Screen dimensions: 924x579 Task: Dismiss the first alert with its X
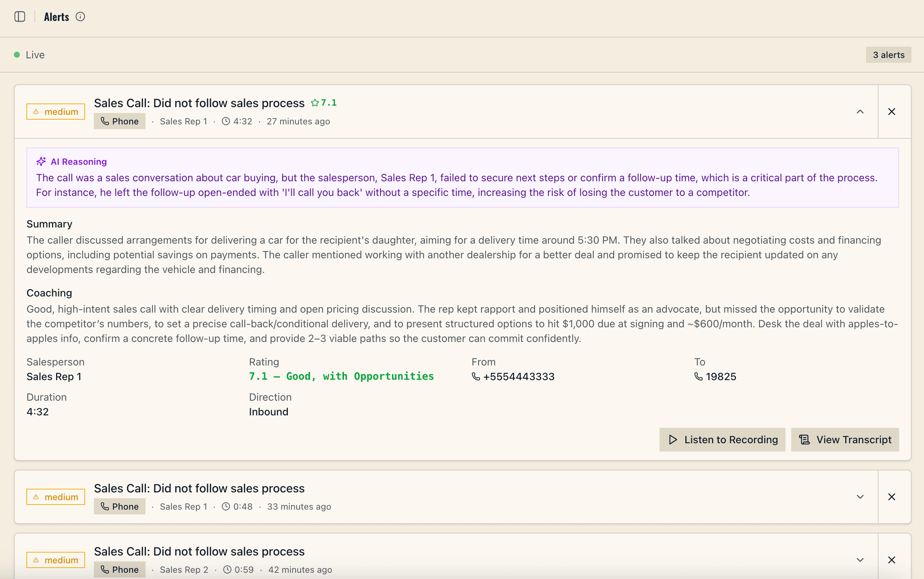point(892,112)
